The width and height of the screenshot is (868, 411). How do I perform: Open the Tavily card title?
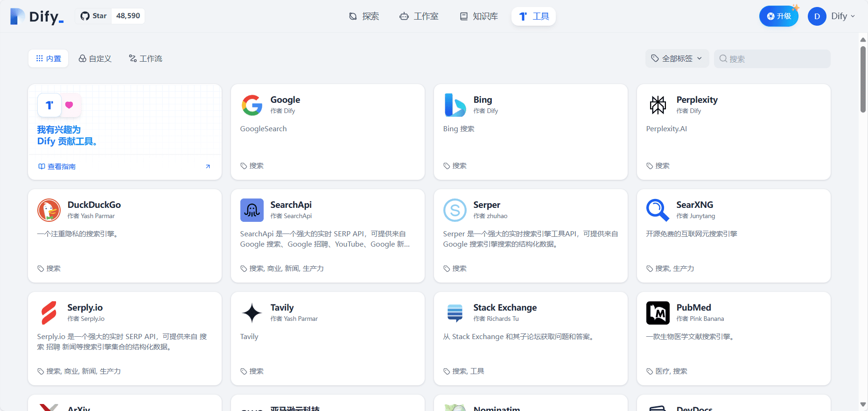click(282, 307)
